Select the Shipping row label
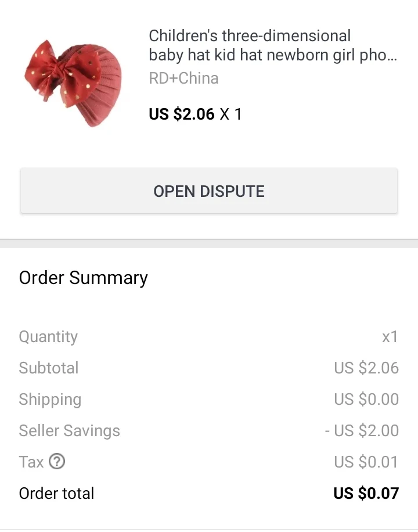Image resolution: width=418 pixels, height=532 pixels. pos(50,400)
